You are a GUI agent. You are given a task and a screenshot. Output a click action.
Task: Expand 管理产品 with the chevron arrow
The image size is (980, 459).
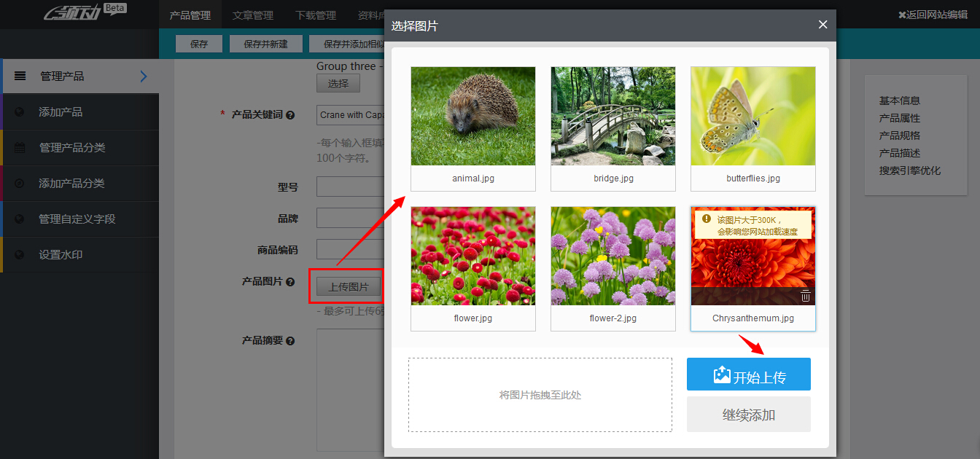coord(143,76)
